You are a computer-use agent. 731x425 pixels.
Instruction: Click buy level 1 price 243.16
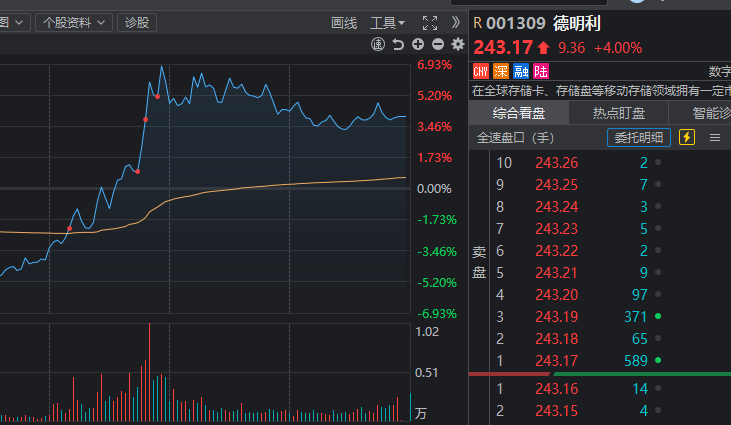click(x=557, y=389)
